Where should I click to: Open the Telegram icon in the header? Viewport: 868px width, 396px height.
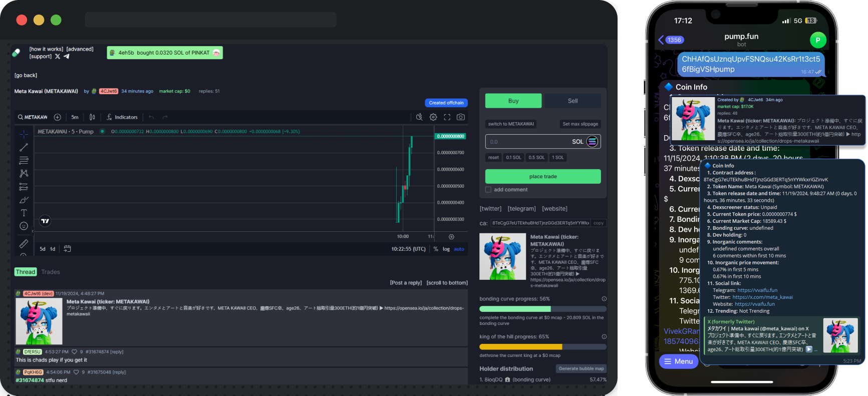tap(66, 57)
